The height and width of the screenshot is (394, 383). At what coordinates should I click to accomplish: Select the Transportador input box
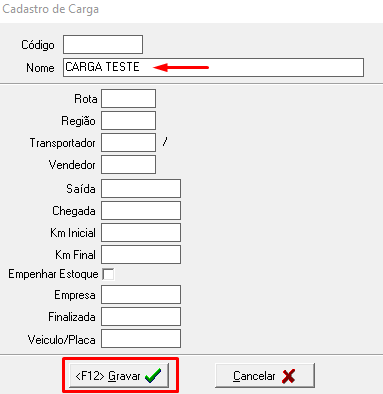(128, 142)
